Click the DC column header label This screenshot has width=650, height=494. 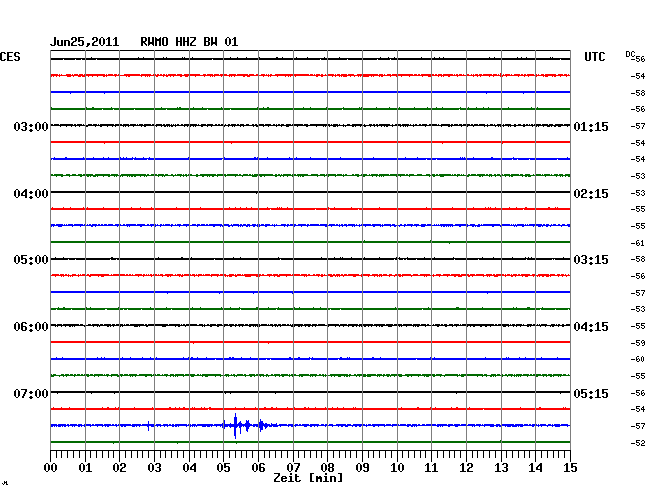630,54
